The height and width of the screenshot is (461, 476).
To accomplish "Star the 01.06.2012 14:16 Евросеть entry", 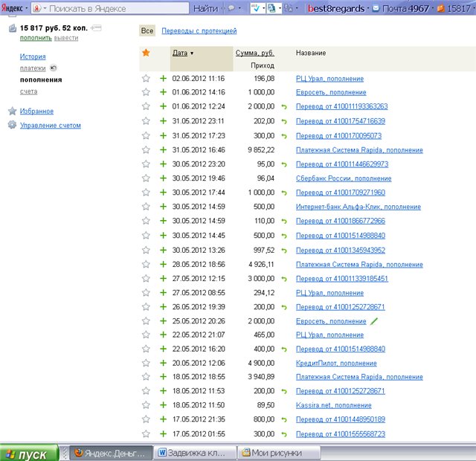I will (146, 92).
